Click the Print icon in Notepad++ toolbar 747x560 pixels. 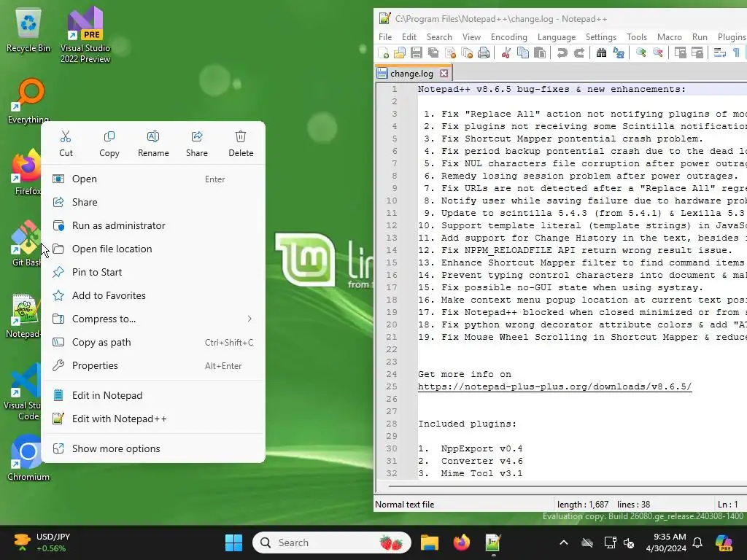(x=484, y=52)
